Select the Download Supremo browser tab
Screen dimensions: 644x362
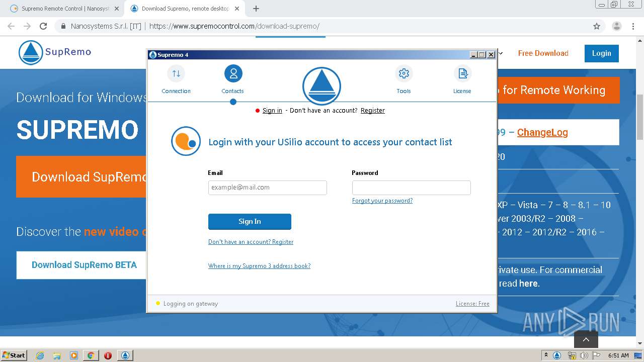point(185,9)
